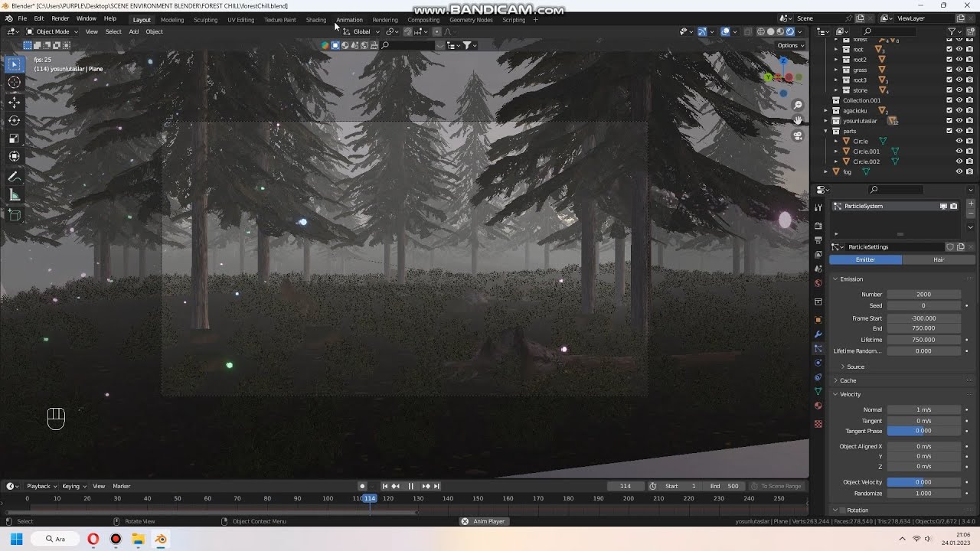980x551 pixels.
Task: Open the Texture properties tab icon
Action: coord(818,424)
